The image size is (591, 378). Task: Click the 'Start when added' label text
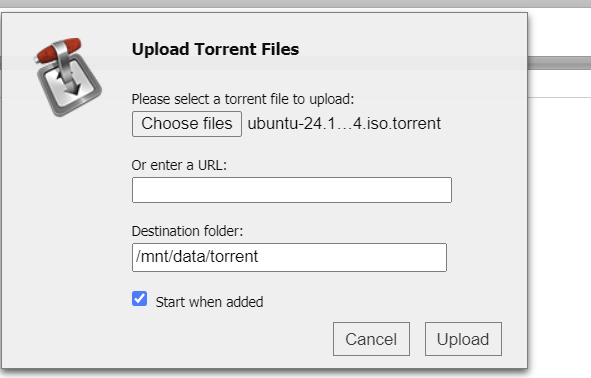(x=210, y=302)
